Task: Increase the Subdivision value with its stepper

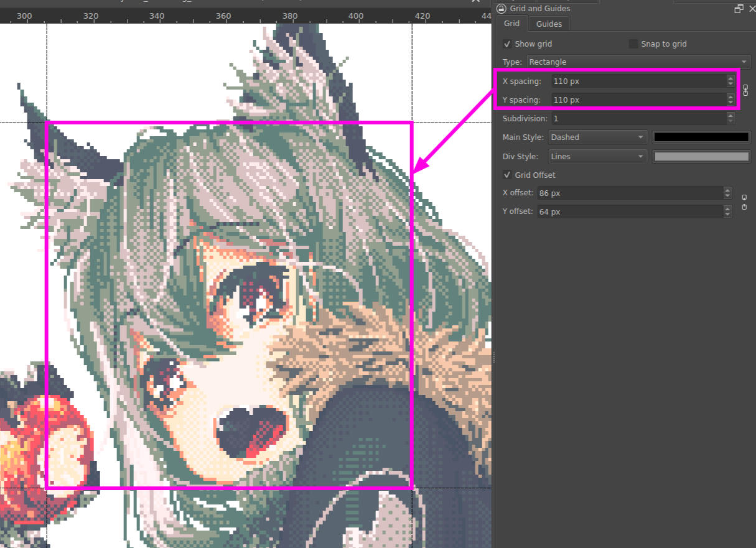Action: [729, 115]
